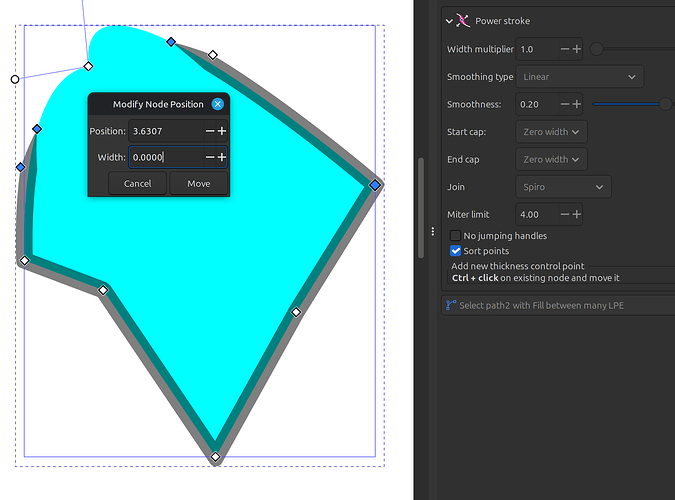This screenshot has width=675, height=500.
Task: Click the Miter limit value field
Action: coord(537,214)
